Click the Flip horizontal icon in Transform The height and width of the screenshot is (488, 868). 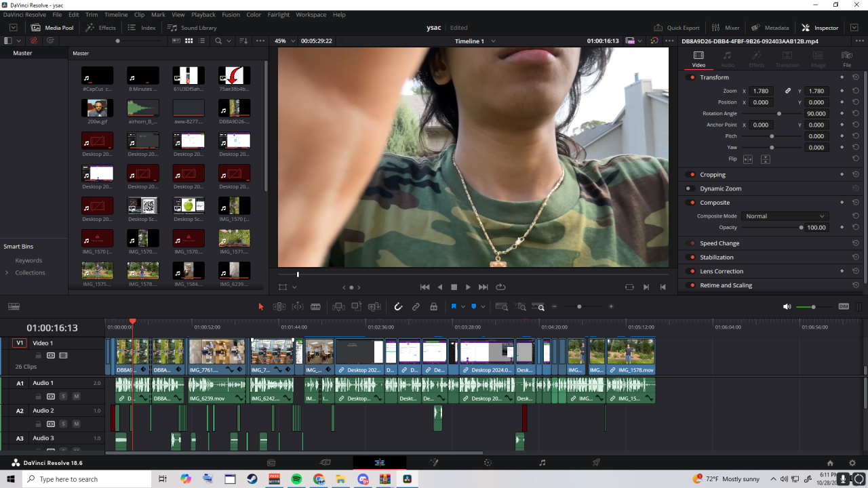pos(748,159)
